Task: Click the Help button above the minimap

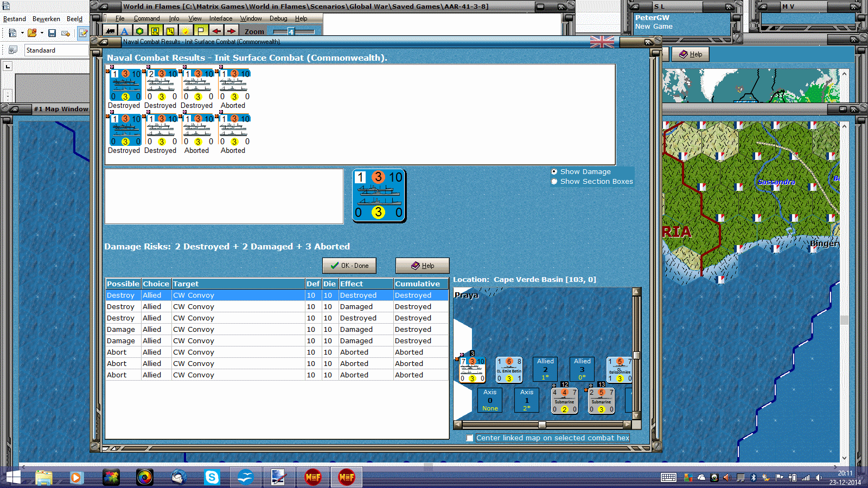Action: click(691, 54)
